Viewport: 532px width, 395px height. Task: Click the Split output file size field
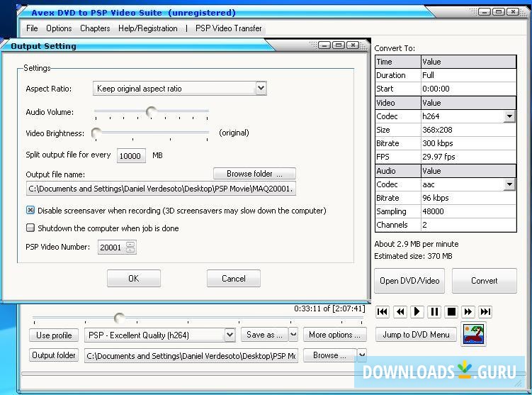pyautogui.click(x=131, y=155)
